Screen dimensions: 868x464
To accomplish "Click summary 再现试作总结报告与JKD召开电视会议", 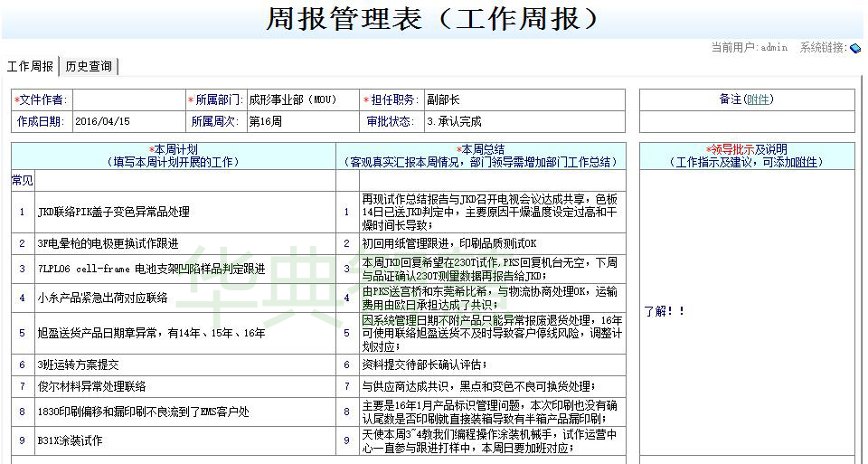I will (492, 212).
